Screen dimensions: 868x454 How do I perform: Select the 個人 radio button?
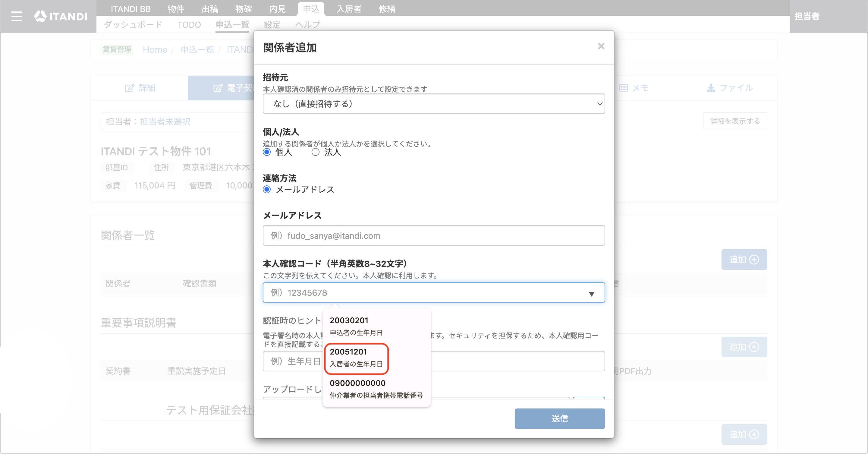[267, 152]
